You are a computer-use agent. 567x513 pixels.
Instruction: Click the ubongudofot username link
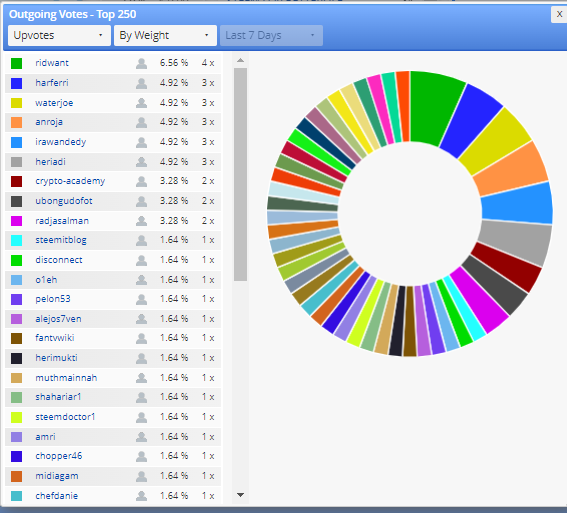[64, 201]
